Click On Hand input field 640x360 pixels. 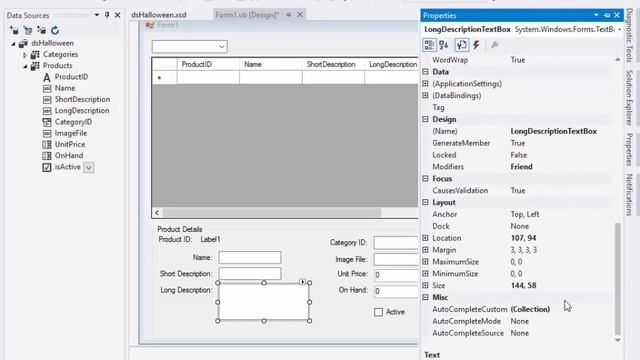click(396, 291)
